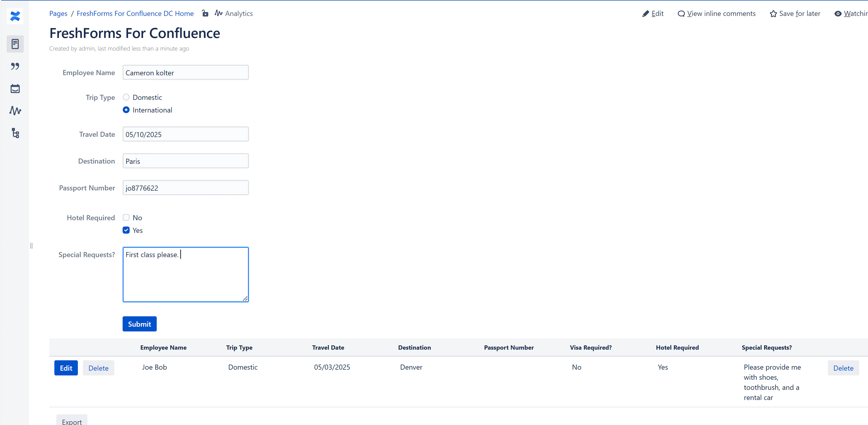Click the Export button

pos(72,421)
